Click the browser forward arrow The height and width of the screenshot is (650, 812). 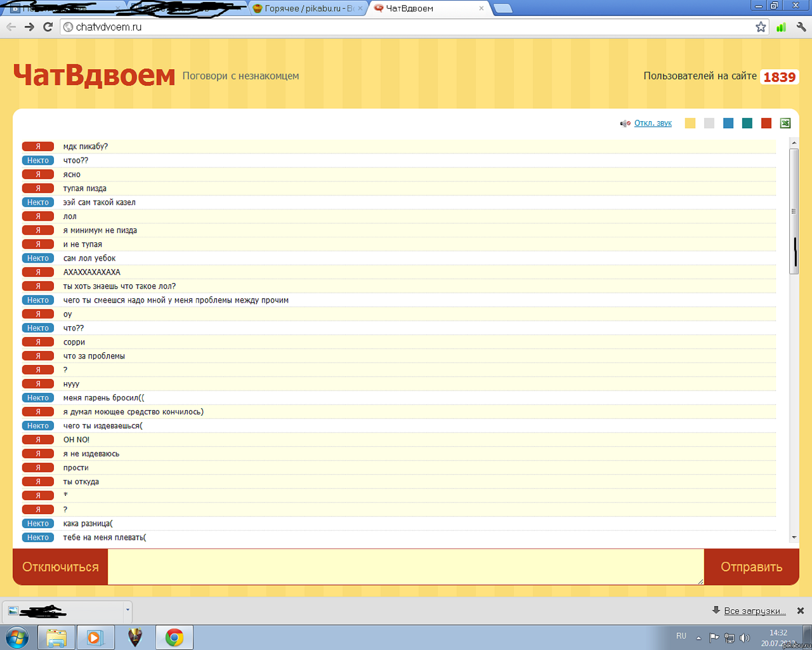tap(29, 27)
